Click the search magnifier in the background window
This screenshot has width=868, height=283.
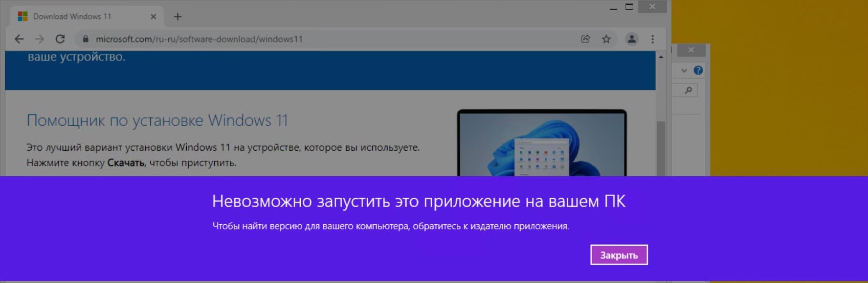pos(688,90)
